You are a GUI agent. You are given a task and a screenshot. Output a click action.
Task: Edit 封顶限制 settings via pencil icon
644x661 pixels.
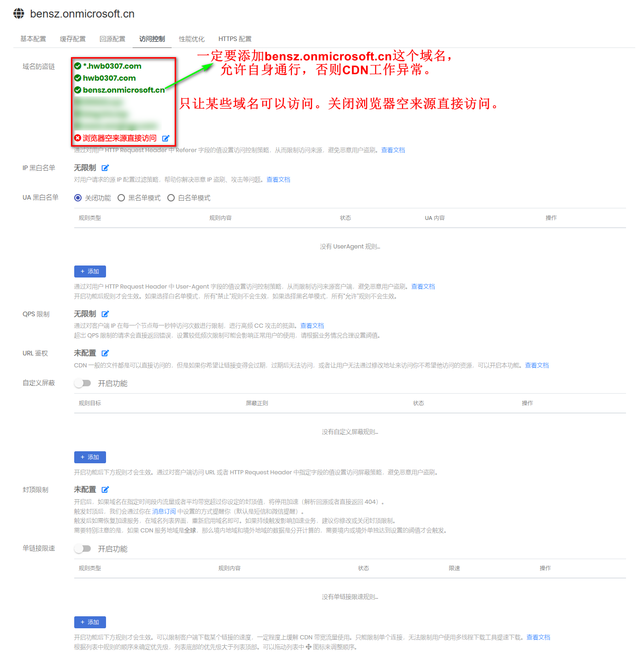105,490
